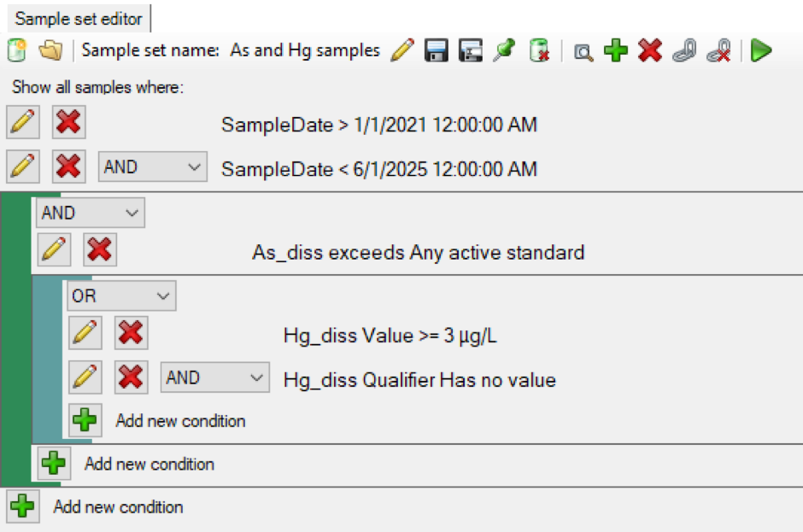Open an existing sample set folder icon
This screenshot has height=532, width=803.
coord(50,50)
